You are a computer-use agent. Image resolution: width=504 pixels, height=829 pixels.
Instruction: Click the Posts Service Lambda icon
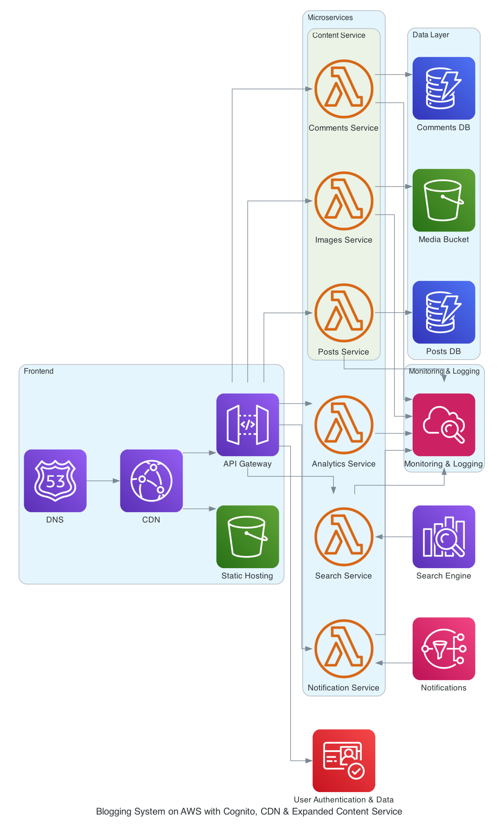(x=344, y=313)
